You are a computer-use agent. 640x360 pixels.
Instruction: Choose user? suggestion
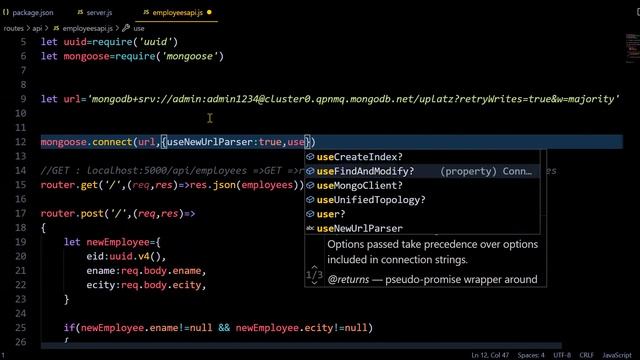(x=422, y=214)
